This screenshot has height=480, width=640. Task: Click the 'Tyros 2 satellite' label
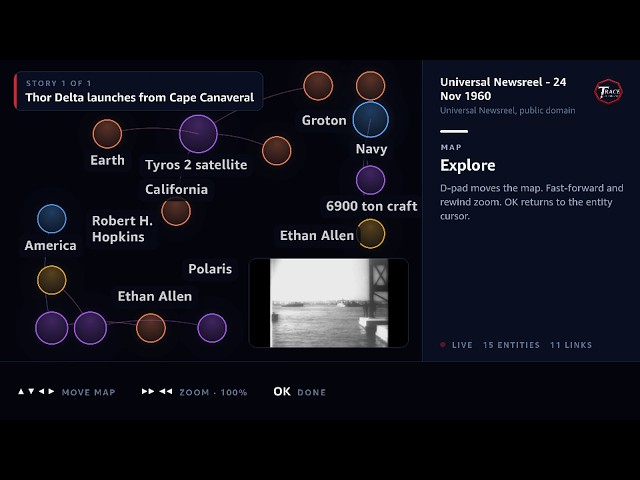click(x=196, y=165)
